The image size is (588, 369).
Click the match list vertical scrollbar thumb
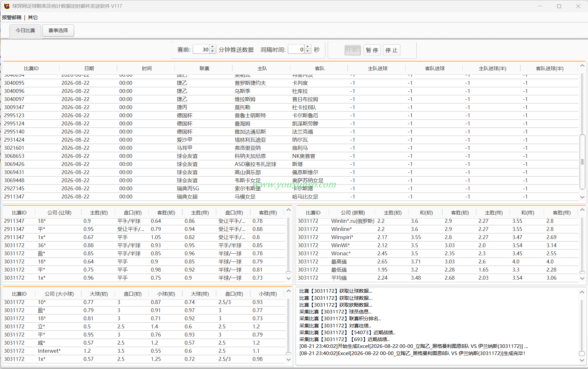click(x=582, y=162)
